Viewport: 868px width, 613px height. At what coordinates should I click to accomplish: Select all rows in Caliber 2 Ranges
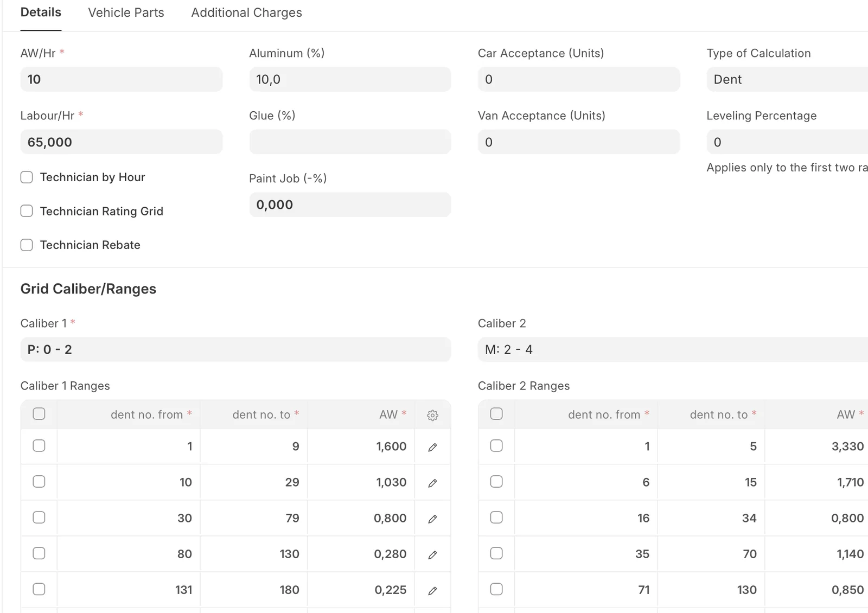(x=496, y=414)
